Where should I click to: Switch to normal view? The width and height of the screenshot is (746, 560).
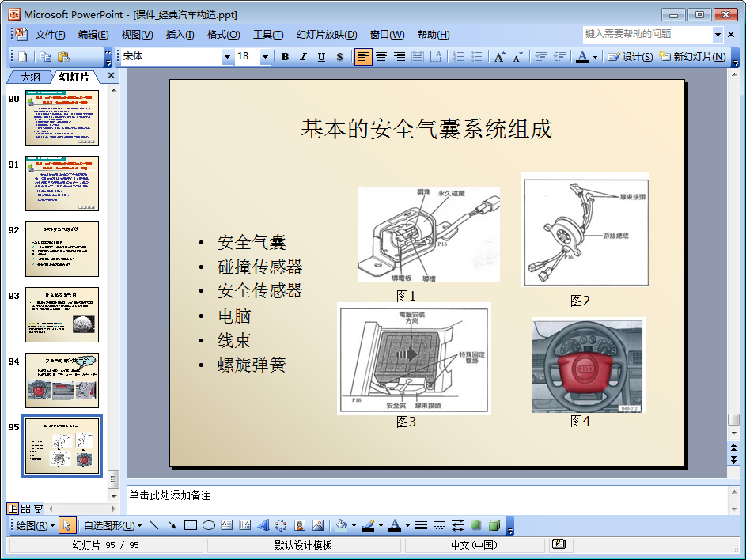click(x=13, y=509)
